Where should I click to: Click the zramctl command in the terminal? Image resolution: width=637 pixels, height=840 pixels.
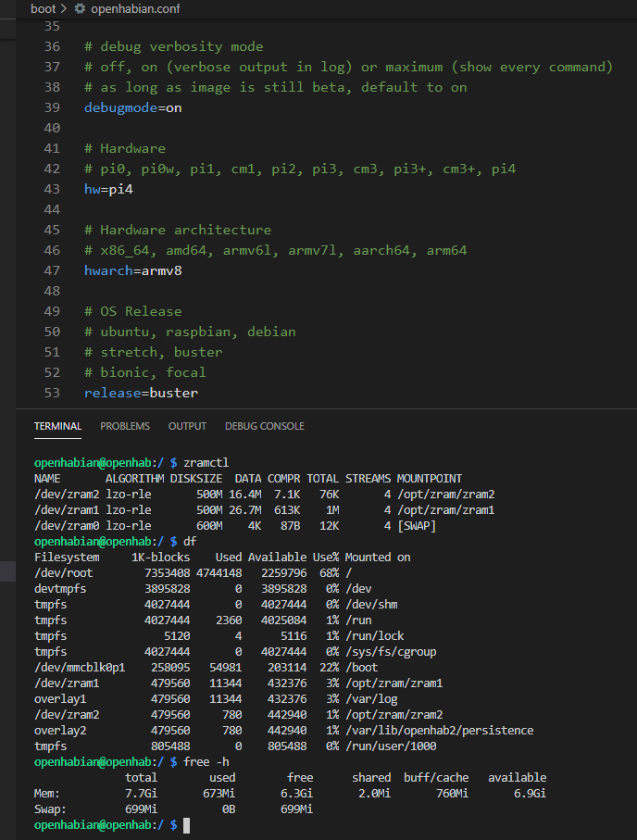coord(206,462)
